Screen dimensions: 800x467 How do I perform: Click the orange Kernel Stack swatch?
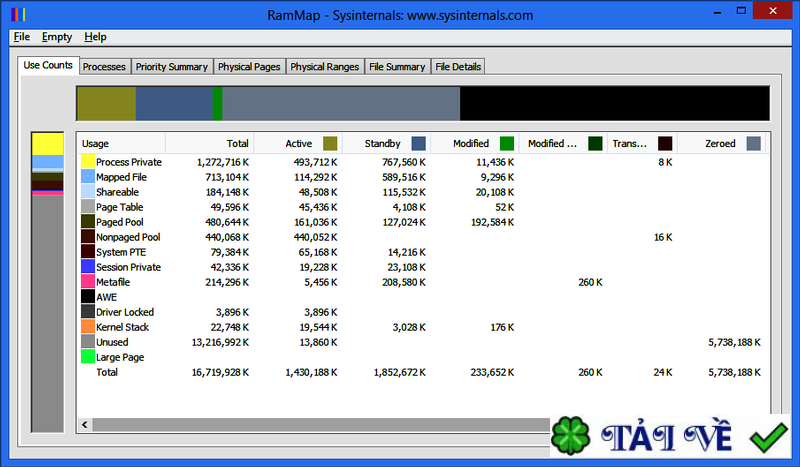pos(88,327)
